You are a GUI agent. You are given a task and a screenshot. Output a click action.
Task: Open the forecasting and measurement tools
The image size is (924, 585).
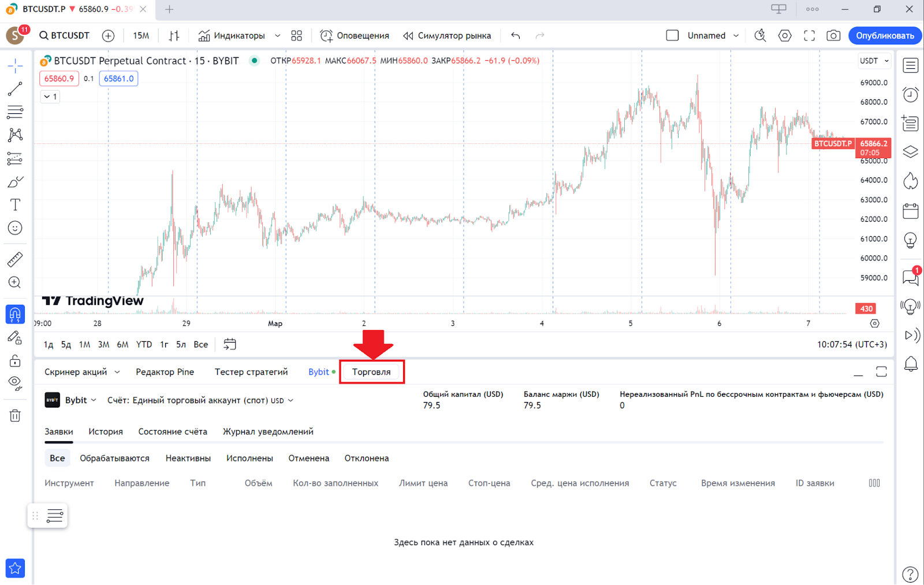pyautogui.click(x=15, y=158)
